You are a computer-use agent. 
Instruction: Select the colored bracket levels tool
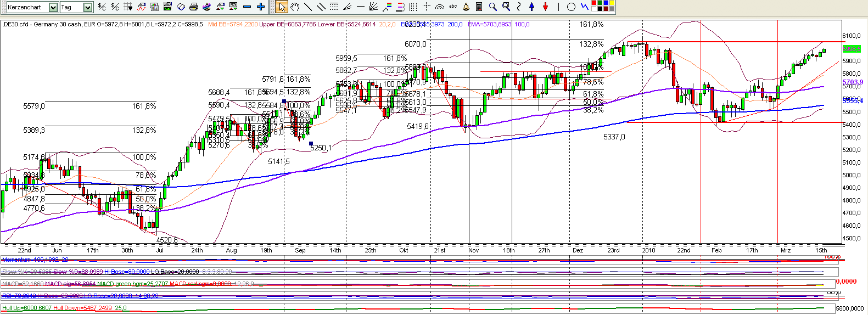[400, 7]
